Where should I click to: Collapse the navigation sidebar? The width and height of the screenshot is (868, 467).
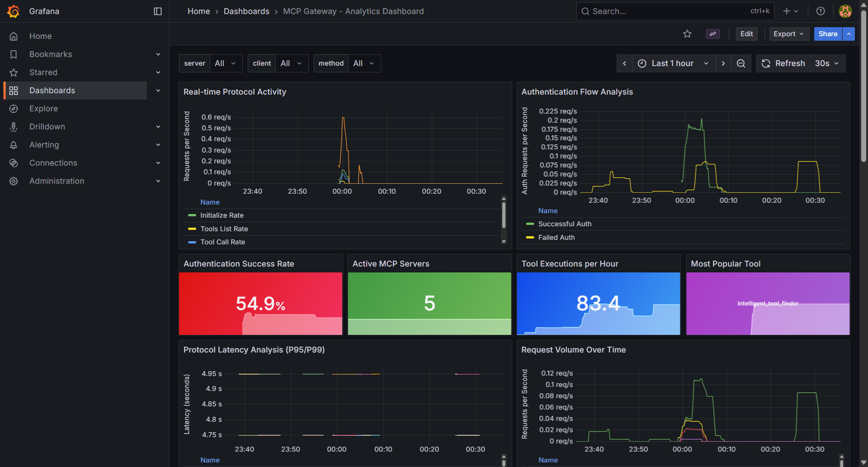point(157,11)
